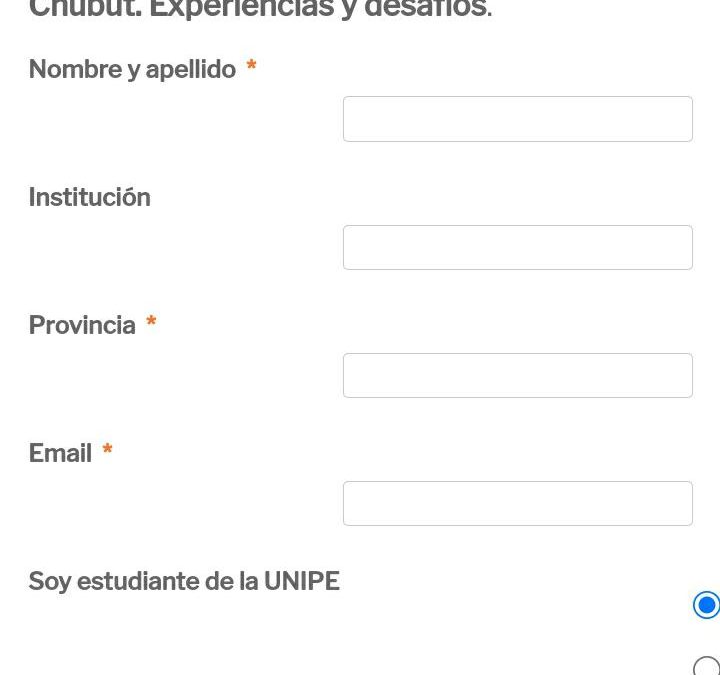Click the orange asterisk next to Provincia
The height and width of the screenshot is (675, 720).
click(x=151, y=323)
